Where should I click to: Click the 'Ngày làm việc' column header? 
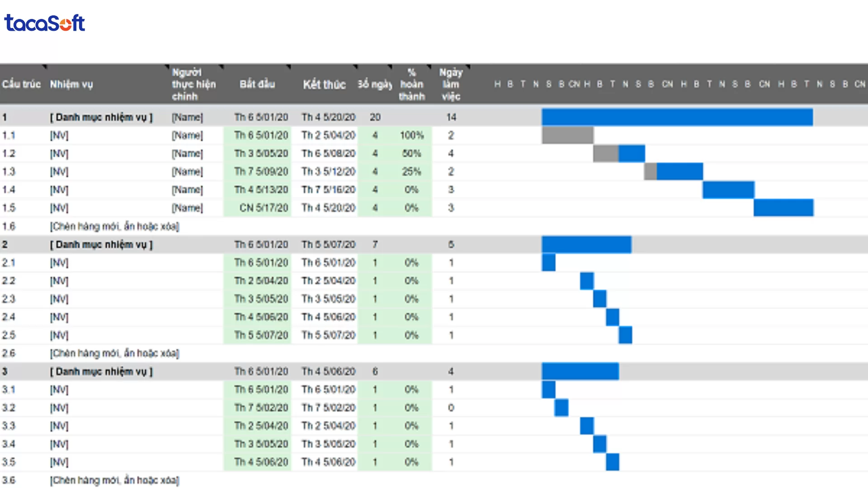[x=451, y=84]
